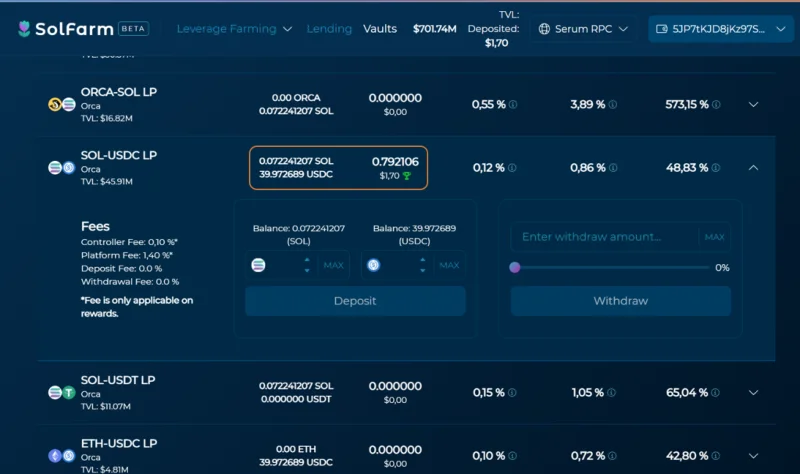Viewport: 800px width, 474px height.
Task: Collapse the SOL-USDC LP vault row
Action: tap(753, 168)
